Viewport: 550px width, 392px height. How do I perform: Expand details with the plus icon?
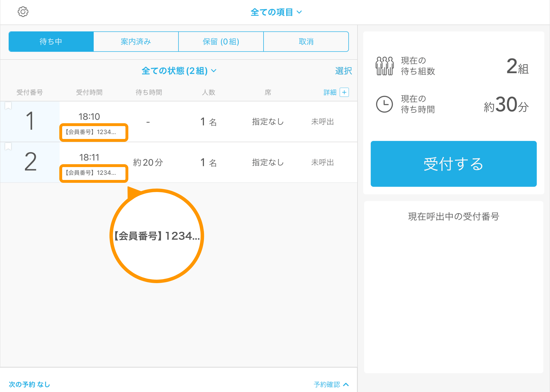[x=344, y=92]
